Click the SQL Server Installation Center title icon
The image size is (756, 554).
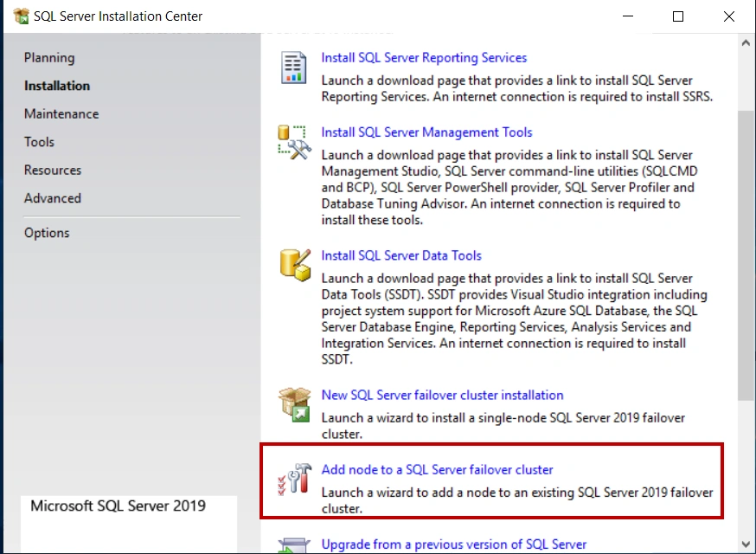coord(22,16)
